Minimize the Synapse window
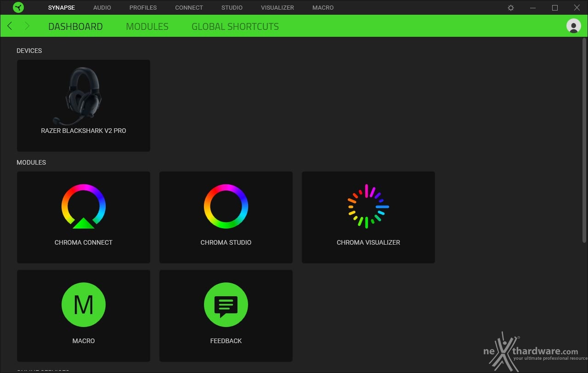This screenshot has height=373, width=588. tap(533, 8)
